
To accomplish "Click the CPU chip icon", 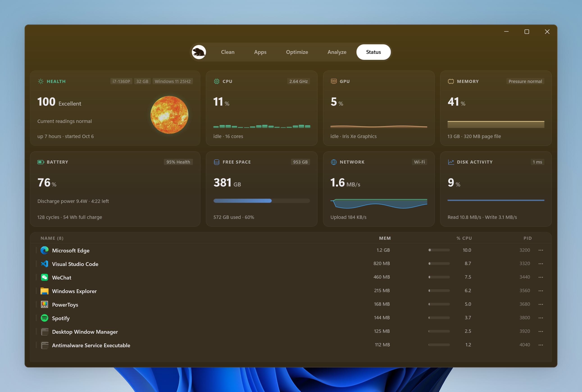I will 217,81.
